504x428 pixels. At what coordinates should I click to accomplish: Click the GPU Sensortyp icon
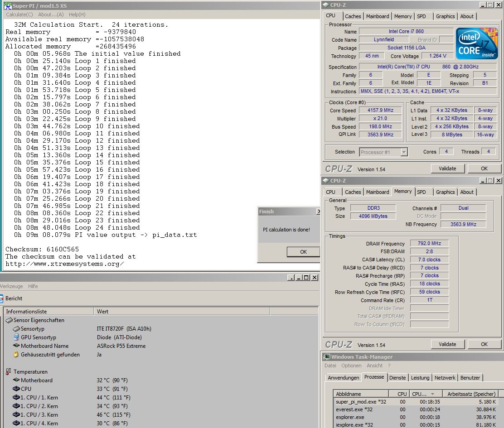pyautogui.click(x=16, y=337)
